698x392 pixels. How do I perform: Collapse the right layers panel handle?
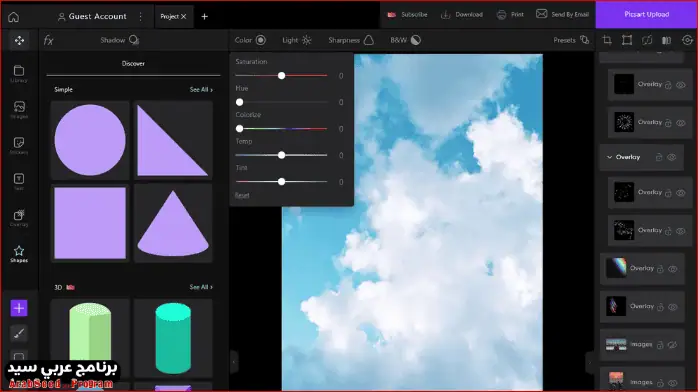(590, 362)
